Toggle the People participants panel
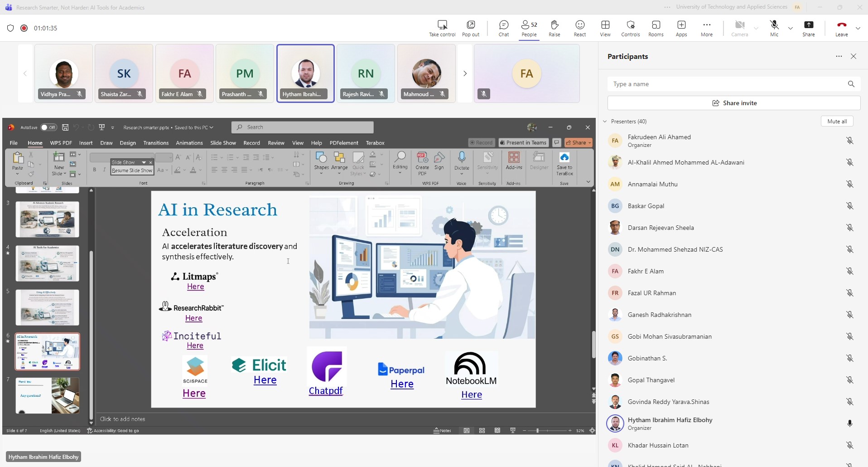The image size is (868, 467). point(529,28)
